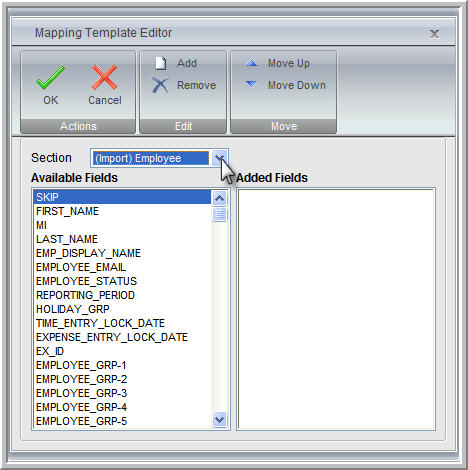Click the Remove cross icon
This screenshot has width=468, height=470.
160,85
